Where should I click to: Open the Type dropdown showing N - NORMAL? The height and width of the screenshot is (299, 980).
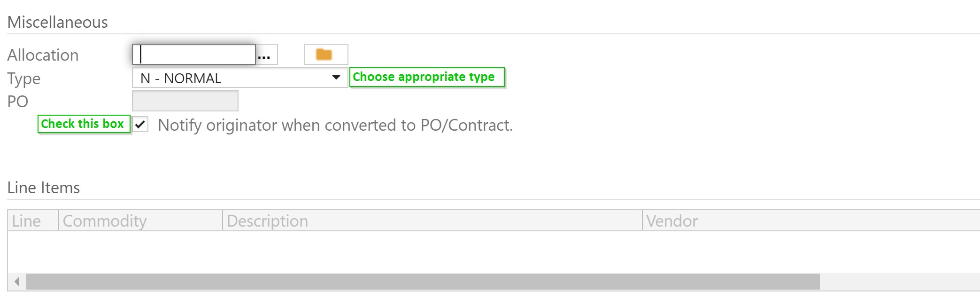[x=239, y=78]
